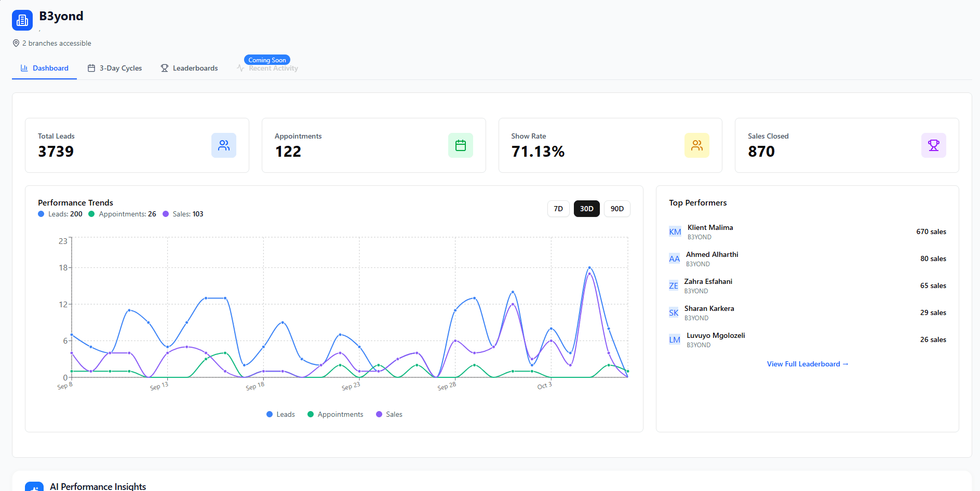The height and width of the screenshot is (491, 980).
Task: Click the Total Leads people icon
Action: click(x=224, y=145)
